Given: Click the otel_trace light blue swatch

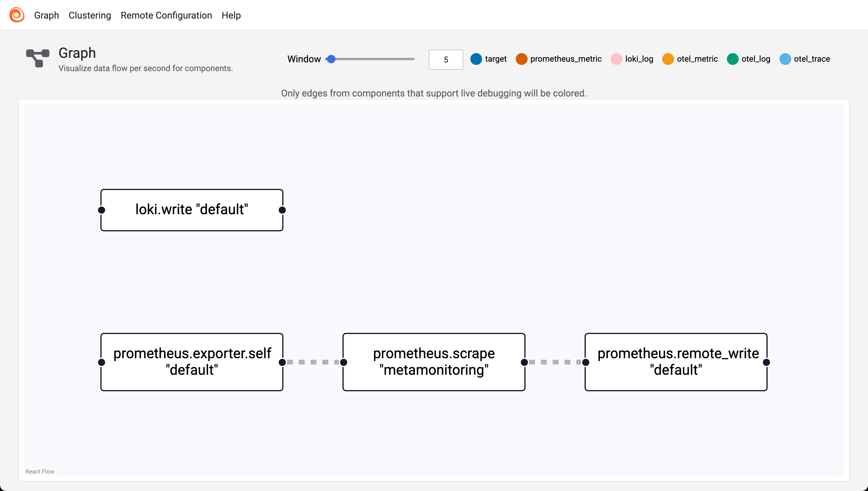Looking at the screenshot, I should 785,59.
